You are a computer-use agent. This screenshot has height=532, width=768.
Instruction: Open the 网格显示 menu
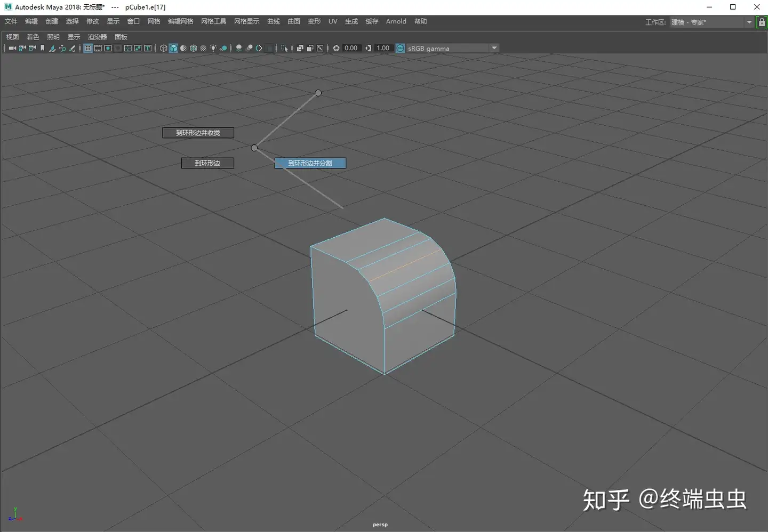[247, 21]
